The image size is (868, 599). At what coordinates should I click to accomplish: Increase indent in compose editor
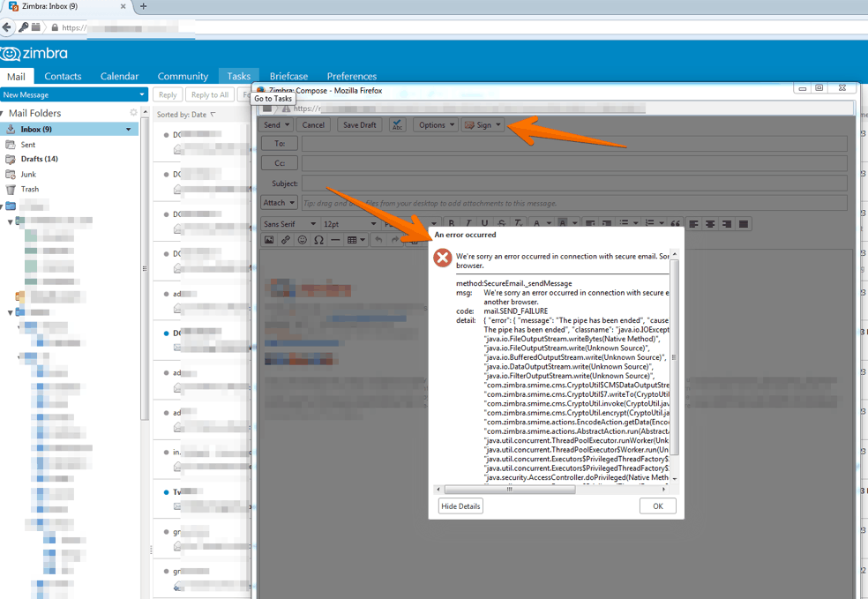[x=607, y=223]
